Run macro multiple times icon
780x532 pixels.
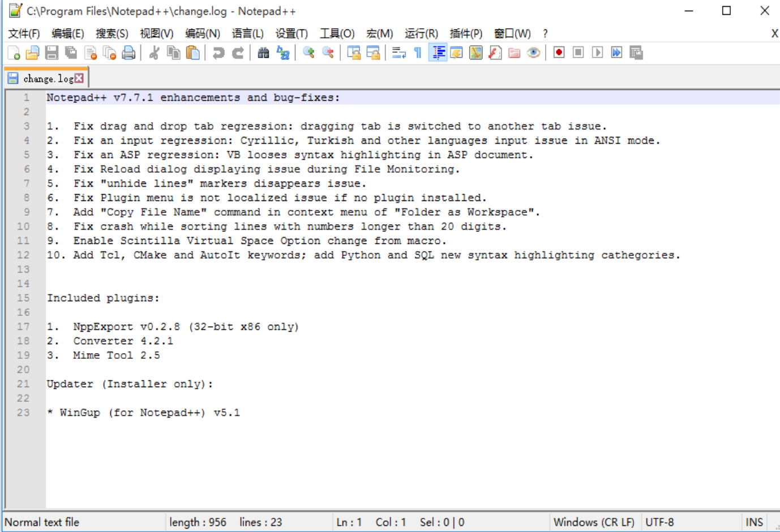point(617,53)
